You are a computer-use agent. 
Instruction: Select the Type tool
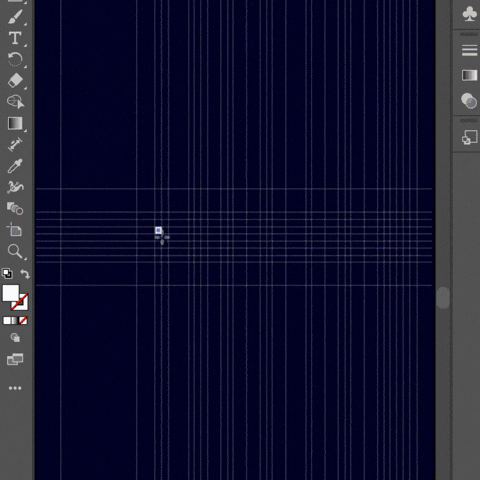click(x=15, y=38)
